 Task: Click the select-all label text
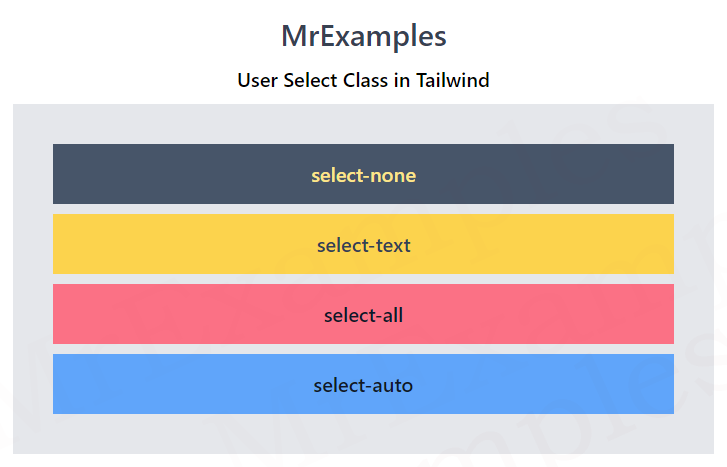click(364, 315)
